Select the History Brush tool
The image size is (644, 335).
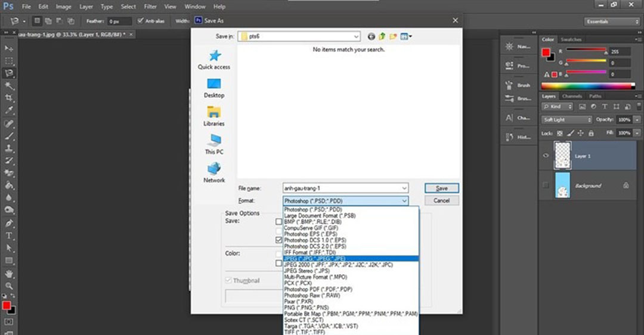8,160
